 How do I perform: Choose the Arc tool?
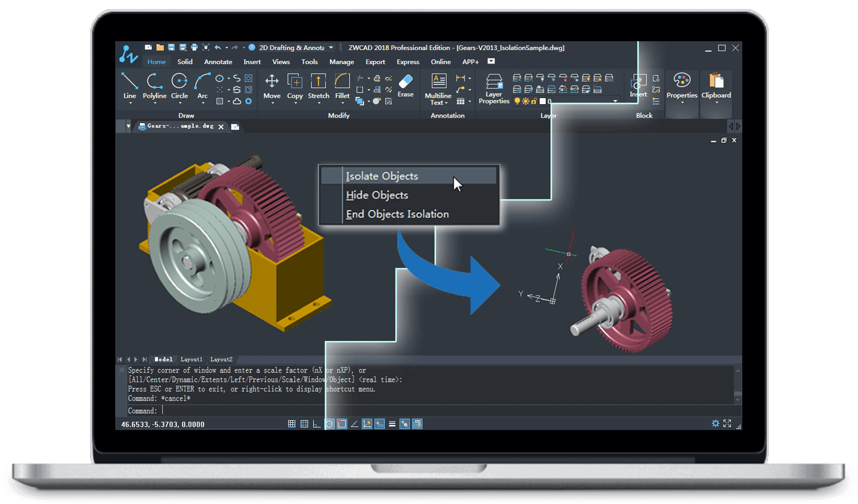tap(202, 85)
